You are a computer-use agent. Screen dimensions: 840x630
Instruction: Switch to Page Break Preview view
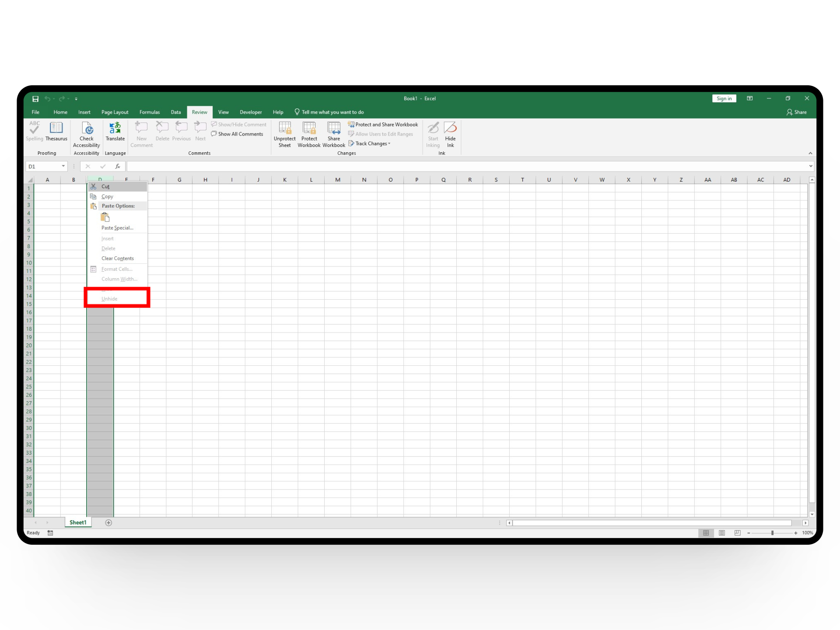coord(738,533)
